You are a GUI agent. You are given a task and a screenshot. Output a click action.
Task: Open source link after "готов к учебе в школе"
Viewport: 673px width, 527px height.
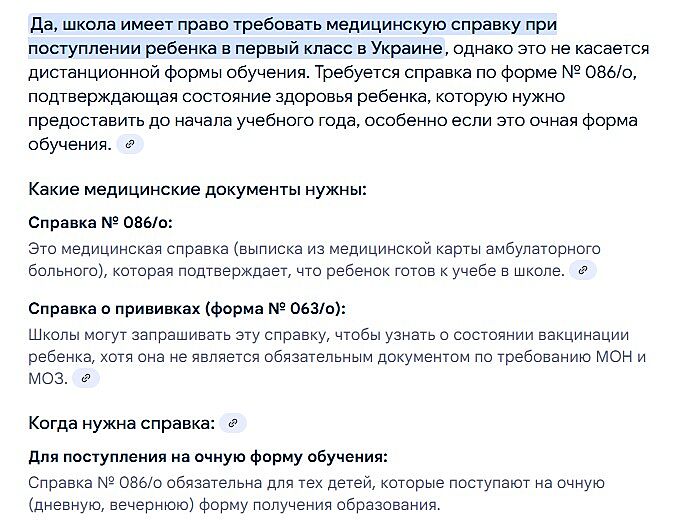click(582, 270)
